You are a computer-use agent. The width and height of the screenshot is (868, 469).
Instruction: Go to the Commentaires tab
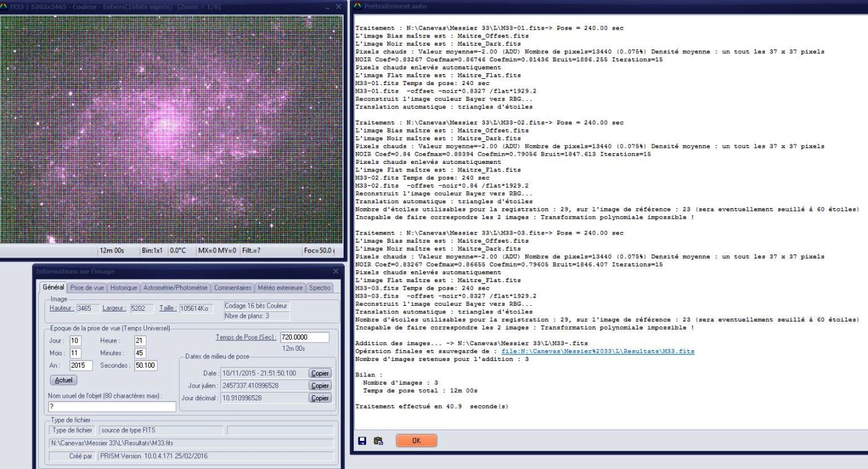pos(232,288)
